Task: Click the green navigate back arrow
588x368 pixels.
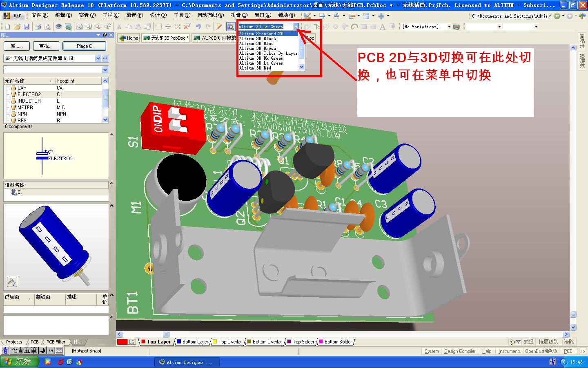Action: 557,16
